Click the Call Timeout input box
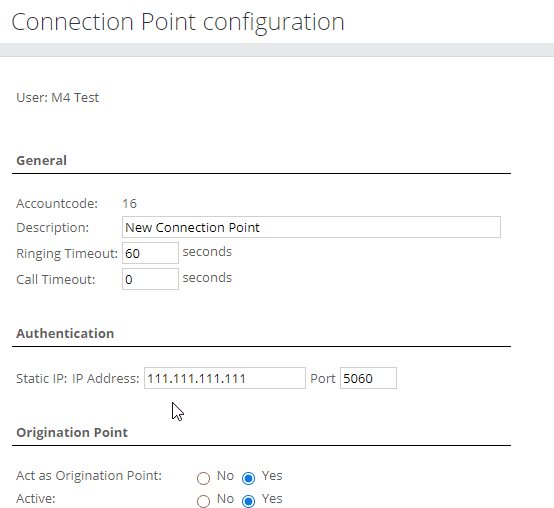This screenshot has width=554, height=508. [x=151, y=279]
